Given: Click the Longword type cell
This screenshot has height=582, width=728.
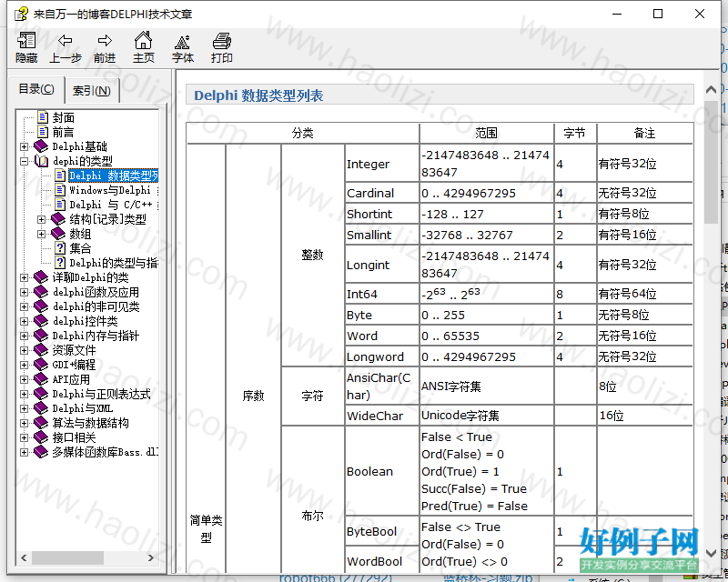Looking at the screenshot, I should 382,356.
